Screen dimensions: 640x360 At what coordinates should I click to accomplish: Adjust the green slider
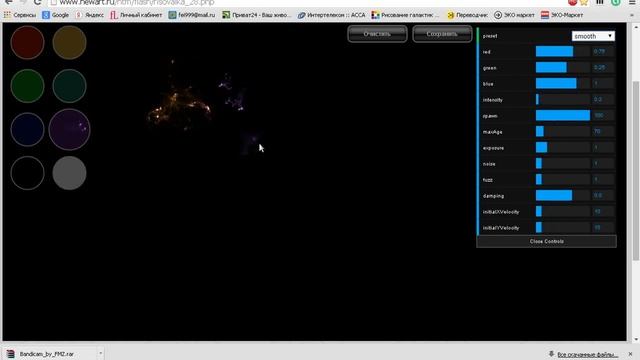(562, 67)
